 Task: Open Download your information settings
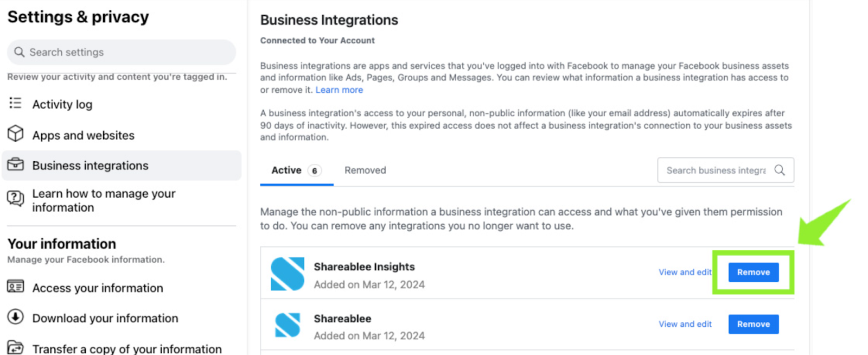pyautogui.click(x=105, y=319)
